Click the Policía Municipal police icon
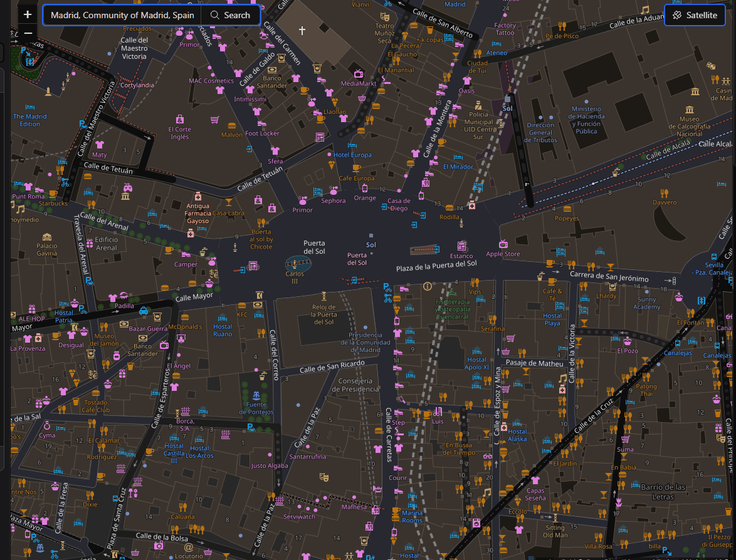736x560 pixels. point(478,105)
